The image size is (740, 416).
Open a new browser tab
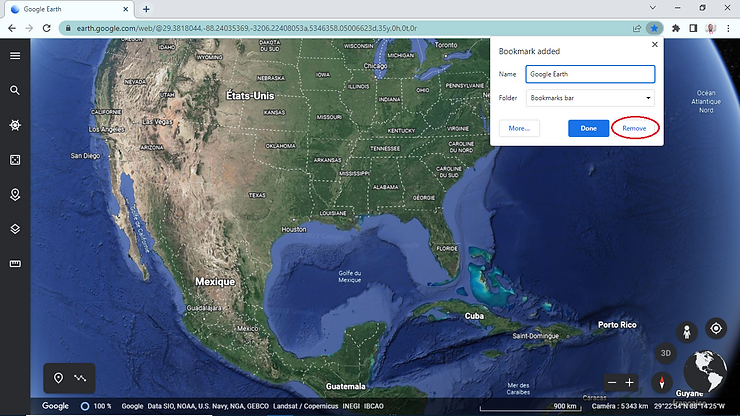click(x=146, y=9)
